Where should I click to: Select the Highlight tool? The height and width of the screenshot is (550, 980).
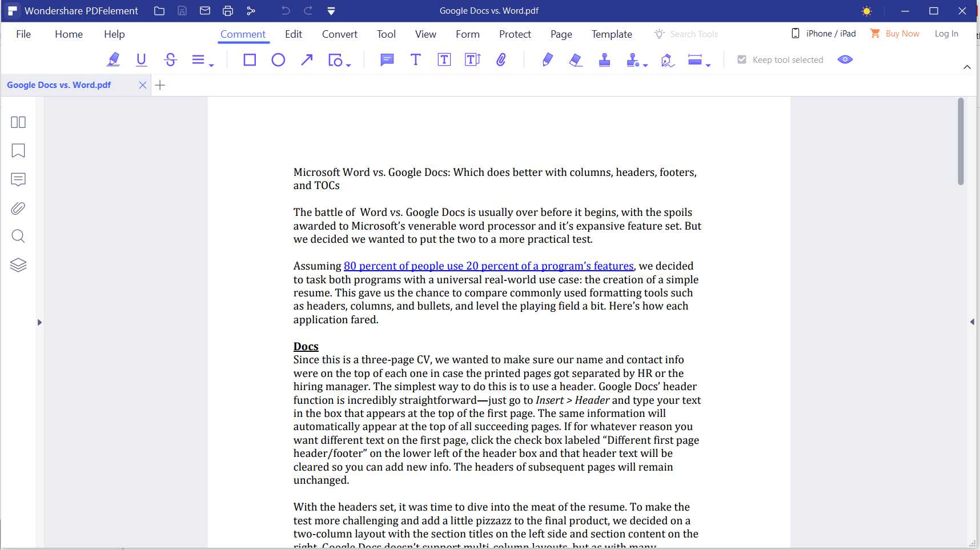[114, 59]
